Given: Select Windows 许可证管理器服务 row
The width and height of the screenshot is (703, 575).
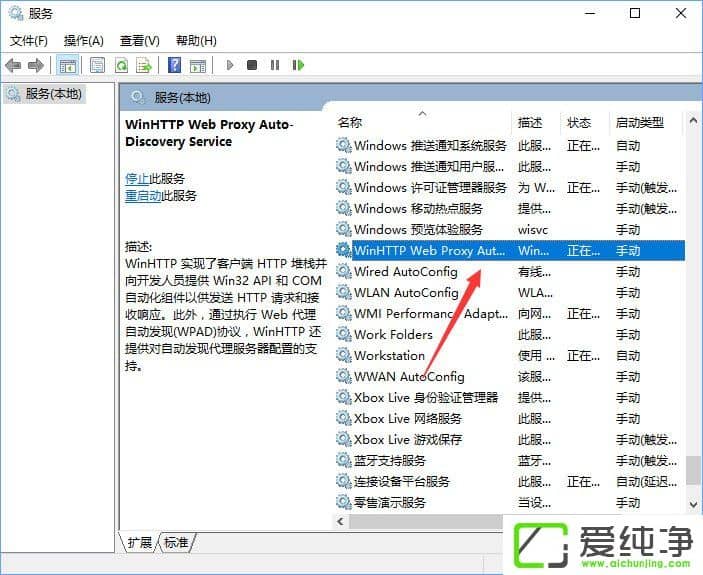Looking at the screenshot, I should coord(510,188).
